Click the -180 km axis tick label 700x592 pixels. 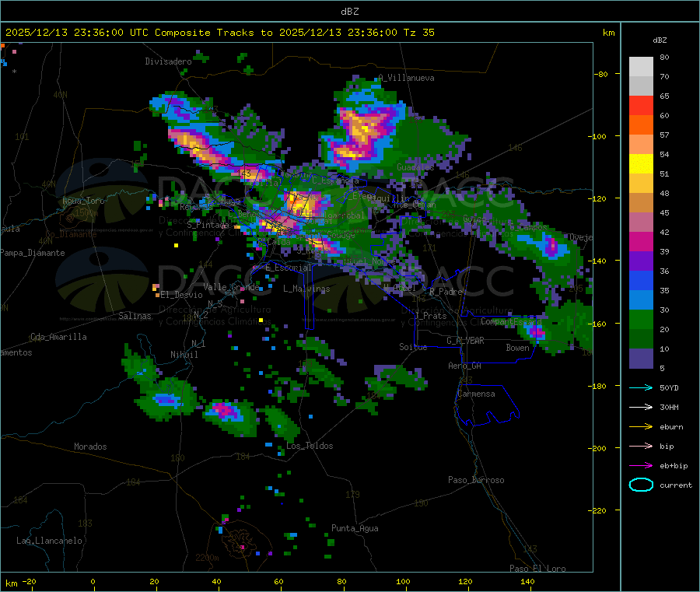coord(597,386)
